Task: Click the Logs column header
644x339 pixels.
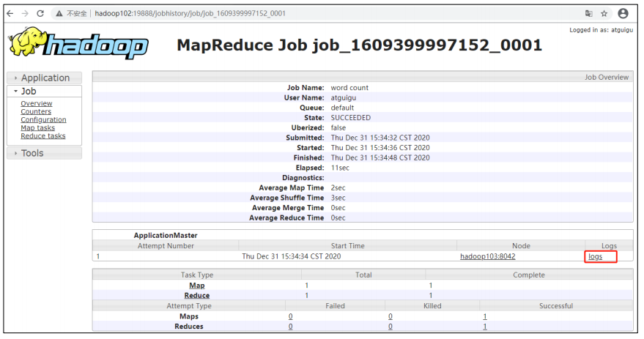Action: pos(609,246)
